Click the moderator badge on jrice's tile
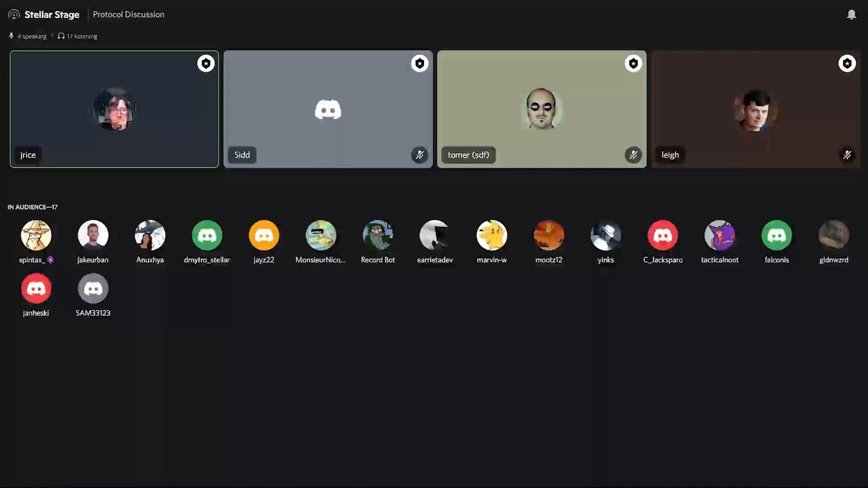 (206, 63)
